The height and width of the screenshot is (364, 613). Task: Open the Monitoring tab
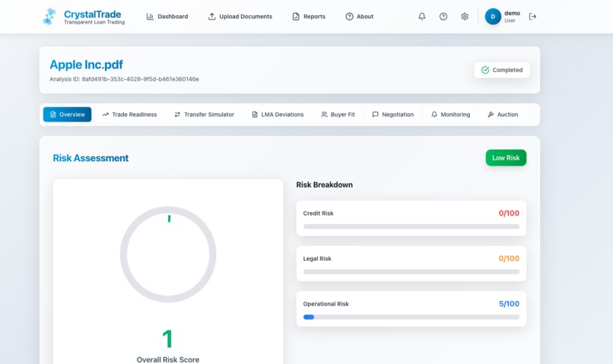tap(450, 115)
